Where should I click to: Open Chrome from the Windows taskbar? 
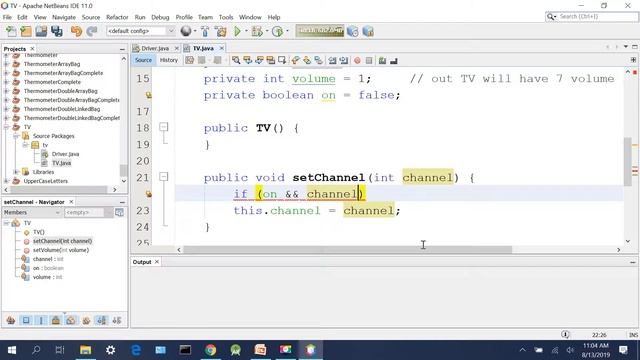[211, 350]
